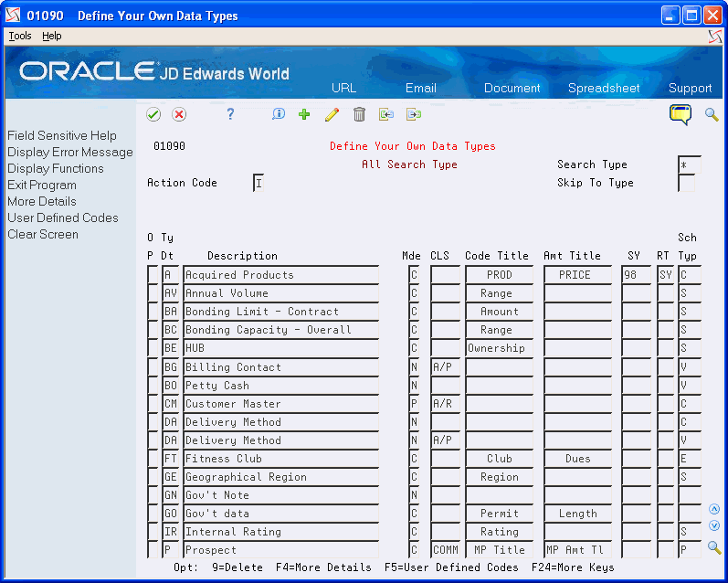Open the yellow chat bubble icon
The height and width of the screenshot is (583, 728).
point(681,114)
